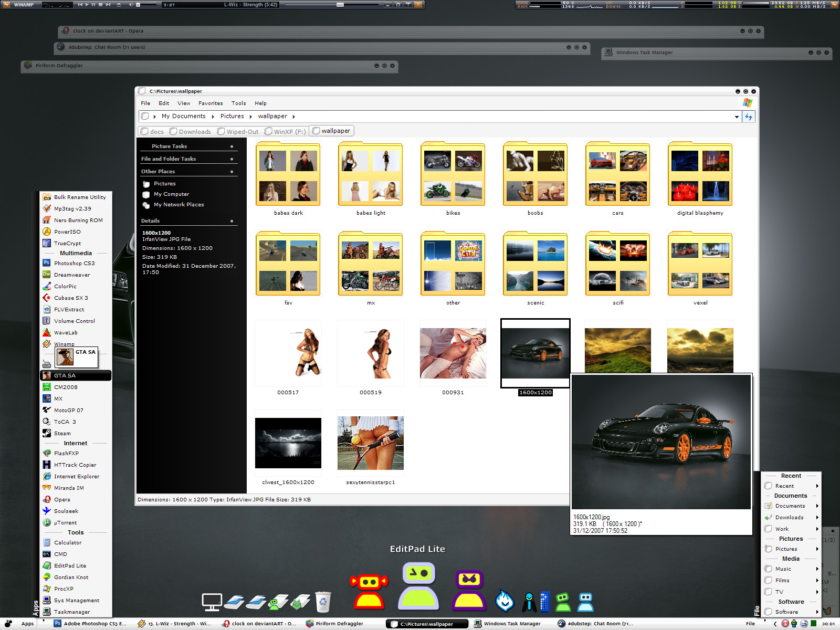840x630 pixels.
Task: Switch to the Downloads folder tab
Action: click(190, 132)
